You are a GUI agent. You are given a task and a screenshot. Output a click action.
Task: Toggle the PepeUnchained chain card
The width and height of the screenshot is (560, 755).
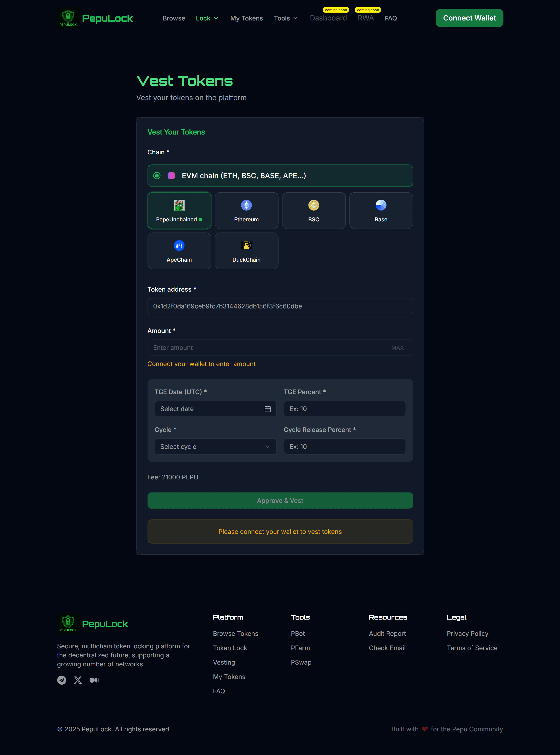coord(179,210)
